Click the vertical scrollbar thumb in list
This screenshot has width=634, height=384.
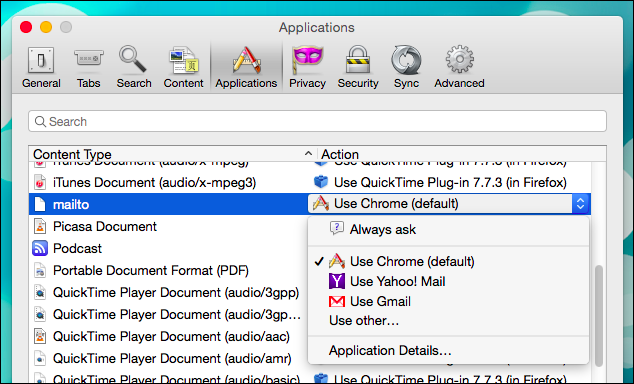coord(599,316)
